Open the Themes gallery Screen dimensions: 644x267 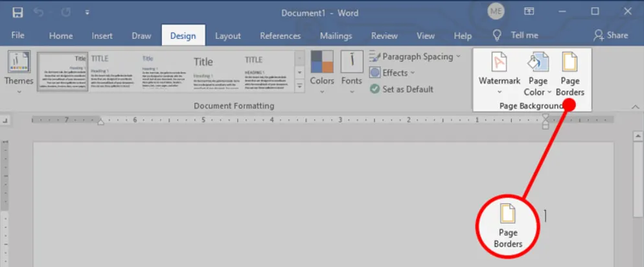[19, 73]
